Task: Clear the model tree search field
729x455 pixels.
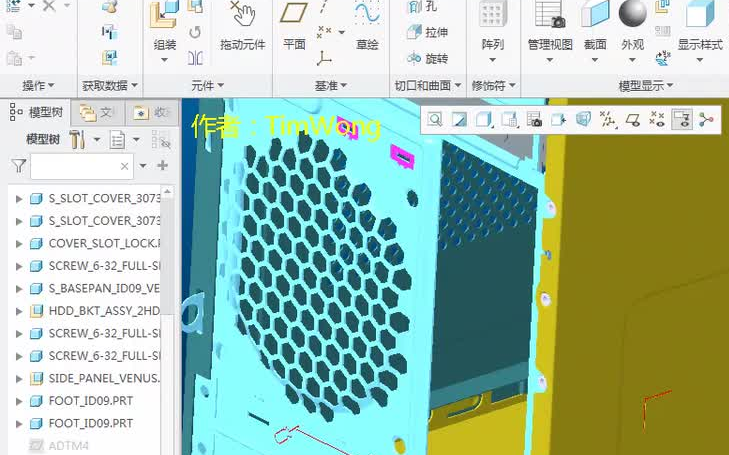Action: pyautogui.click(x=125, y=166)
